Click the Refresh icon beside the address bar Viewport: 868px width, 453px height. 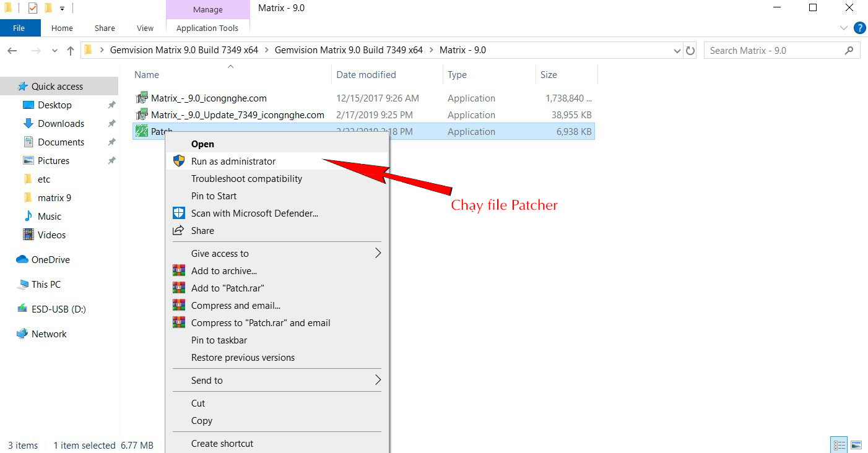click(691, 51)
